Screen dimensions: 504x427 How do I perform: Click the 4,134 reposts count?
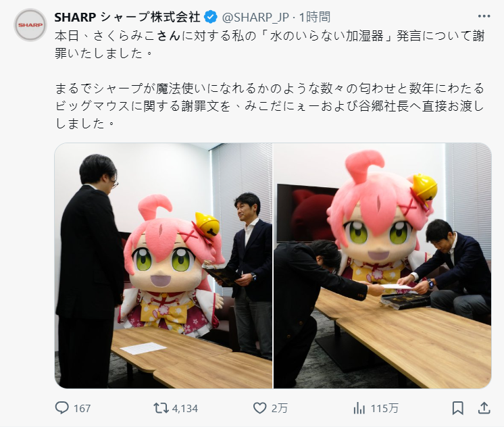(185, 408)
